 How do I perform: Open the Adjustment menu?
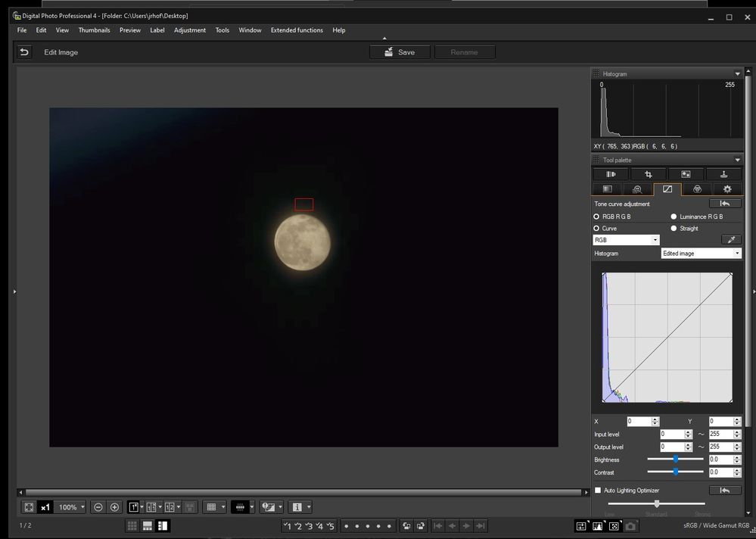click(189, 30)
